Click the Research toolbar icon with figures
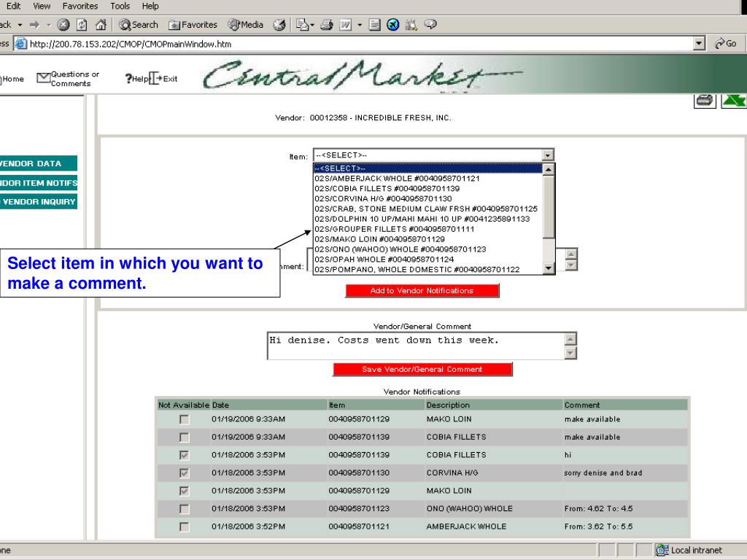The height and width of the screenshot is (560, 747). click(411, 25)
